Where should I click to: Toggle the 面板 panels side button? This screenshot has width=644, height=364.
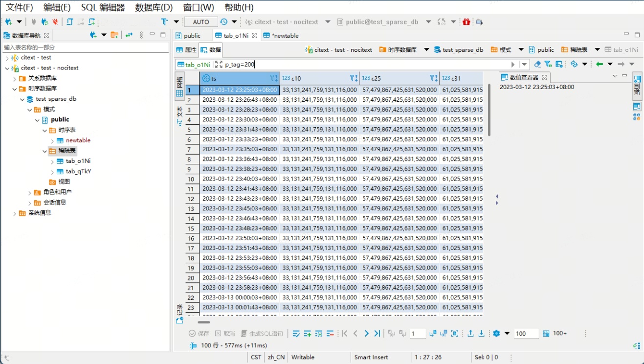tap(637, 86)
